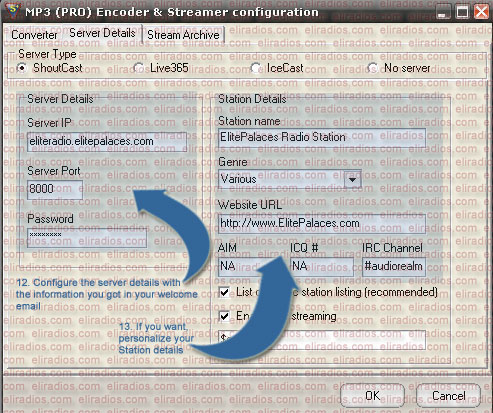Click the Server Port field showing 8000

pos(55,190)
